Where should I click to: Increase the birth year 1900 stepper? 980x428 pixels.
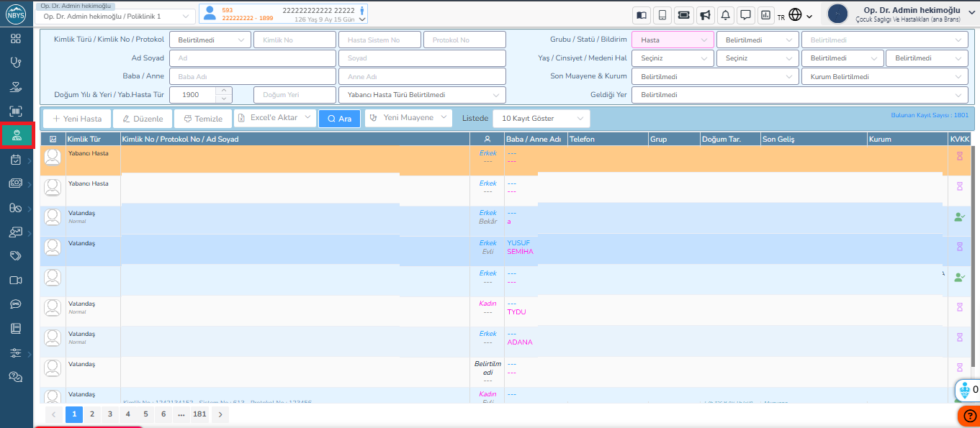tap(224, 91)
